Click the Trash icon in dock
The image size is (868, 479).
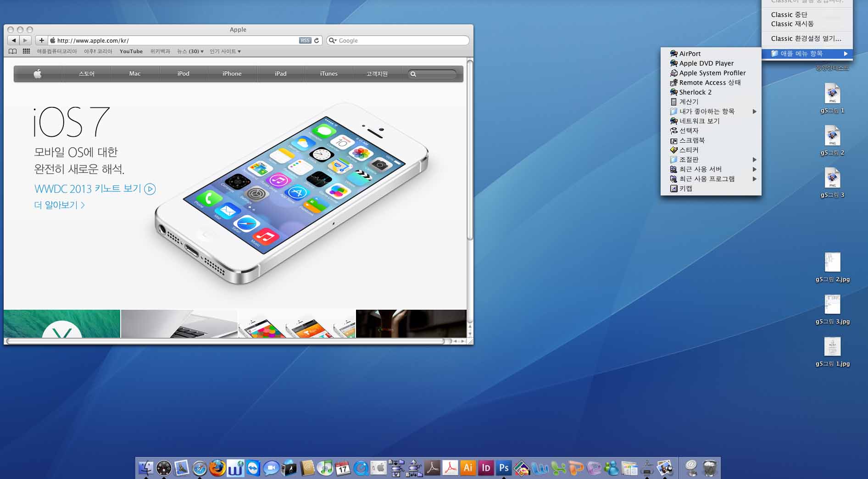pos(709,468)
